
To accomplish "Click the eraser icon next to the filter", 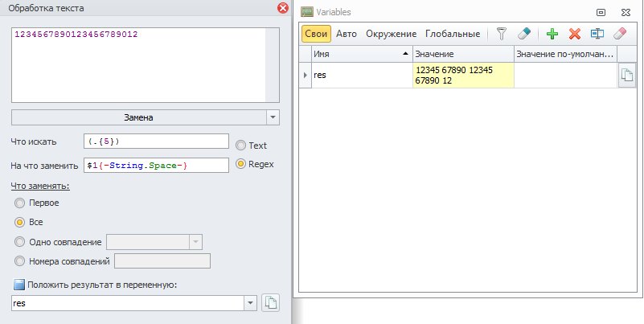I will pos(524,34).
